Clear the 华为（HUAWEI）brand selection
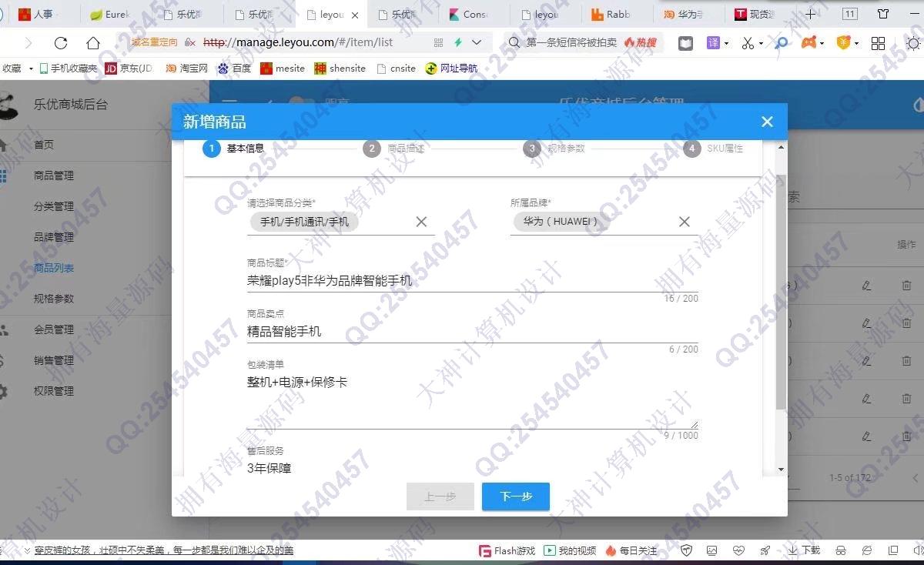This screenshot has height=565, width=924. point(684,222)
